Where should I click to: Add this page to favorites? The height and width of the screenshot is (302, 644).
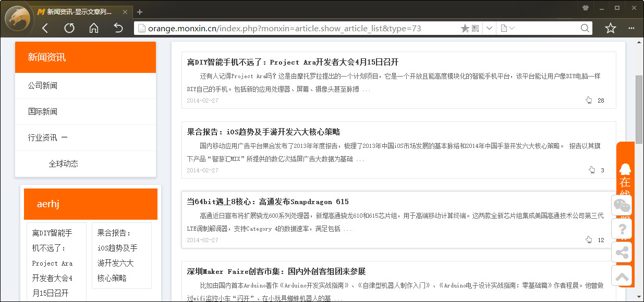coord(465,28)
